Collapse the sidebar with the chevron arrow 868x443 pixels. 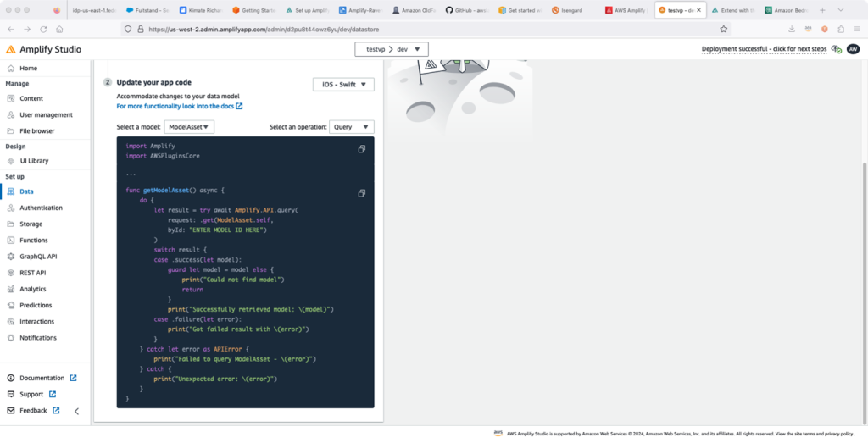point(76,411)
